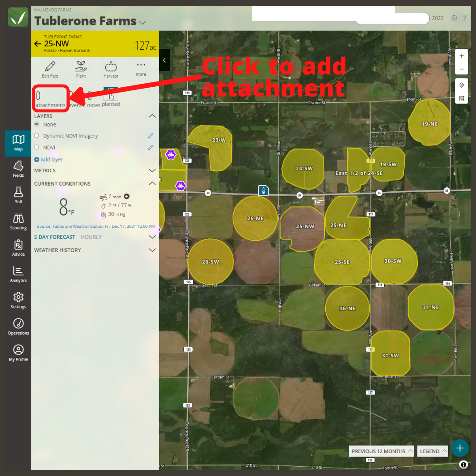476x476 pixels.
Task: Open the Tublerone Farms dropdown menu
Action: 142,21
